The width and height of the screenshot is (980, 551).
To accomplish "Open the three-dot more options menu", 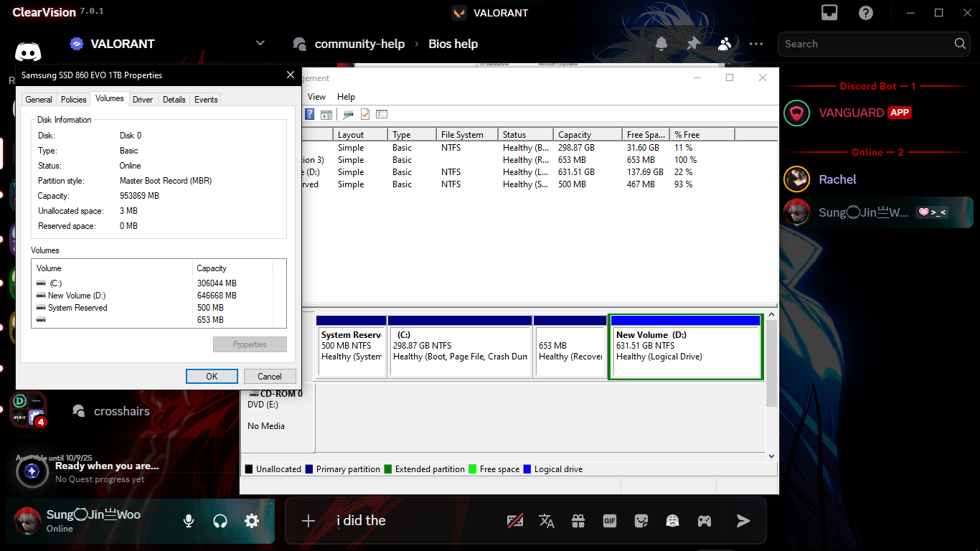I will (x=756, y=44).
